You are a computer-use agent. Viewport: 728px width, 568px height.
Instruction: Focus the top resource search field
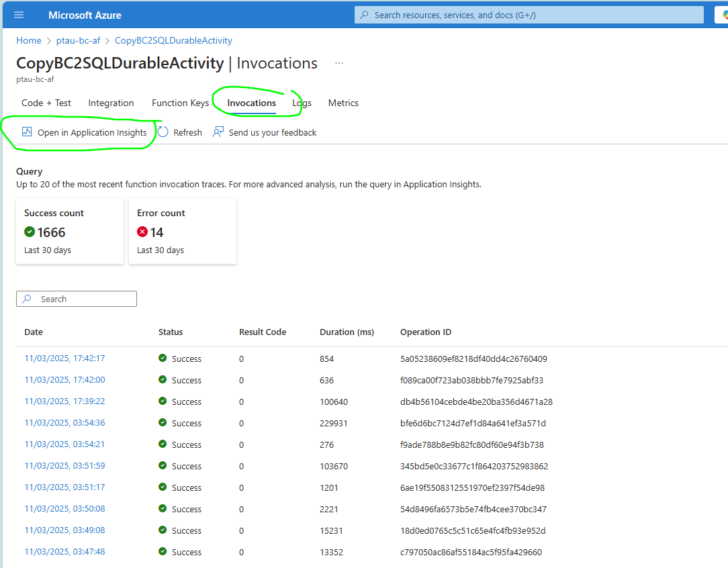[529, 15]
